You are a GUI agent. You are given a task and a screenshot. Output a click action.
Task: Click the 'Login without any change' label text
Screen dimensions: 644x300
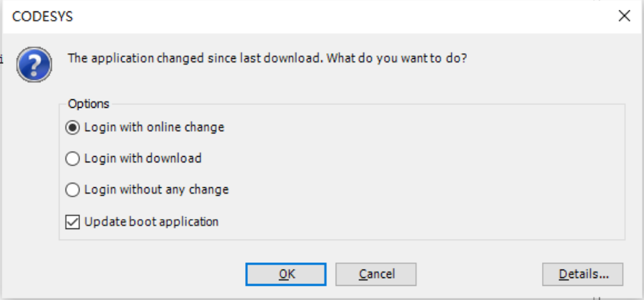156,190
